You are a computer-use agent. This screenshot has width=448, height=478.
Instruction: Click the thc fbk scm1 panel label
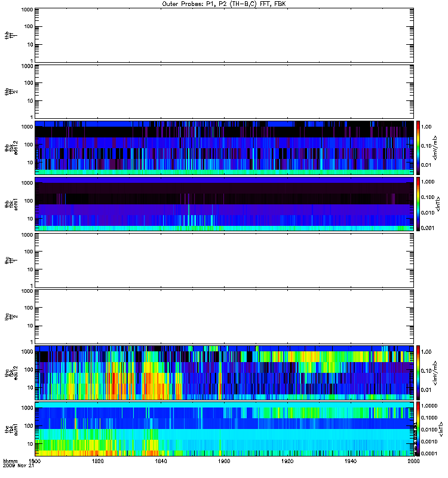coord(11,429)
